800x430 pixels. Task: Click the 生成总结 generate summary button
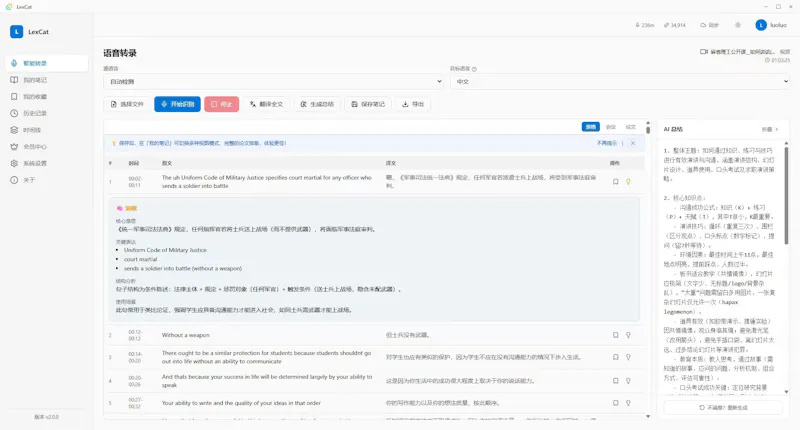click(x=317, y=104)
